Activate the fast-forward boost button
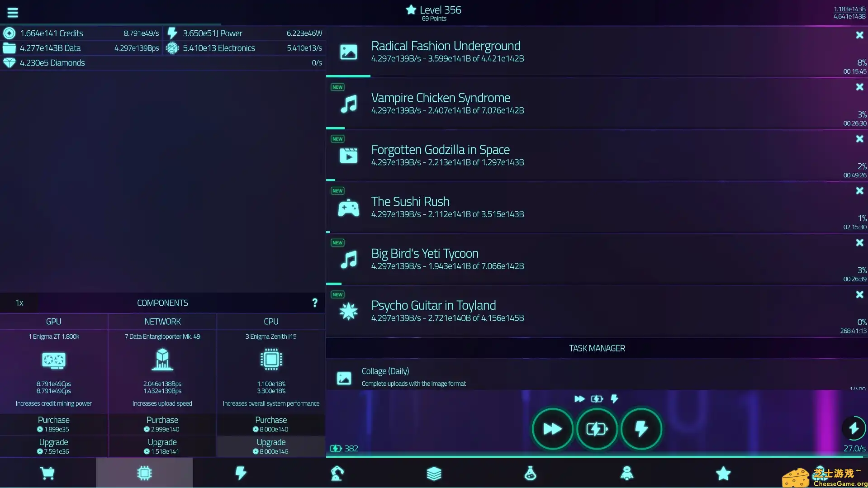The image size is (868, 488). [x=552, y=428]
